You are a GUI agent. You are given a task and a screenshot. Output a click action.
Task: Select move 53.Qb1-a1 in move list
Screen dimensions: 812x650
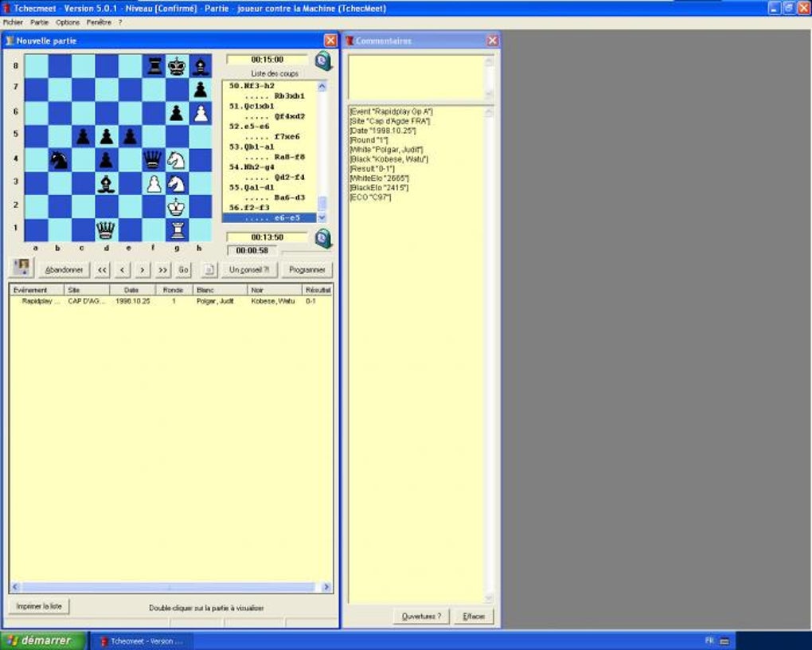tap(252, 147)
